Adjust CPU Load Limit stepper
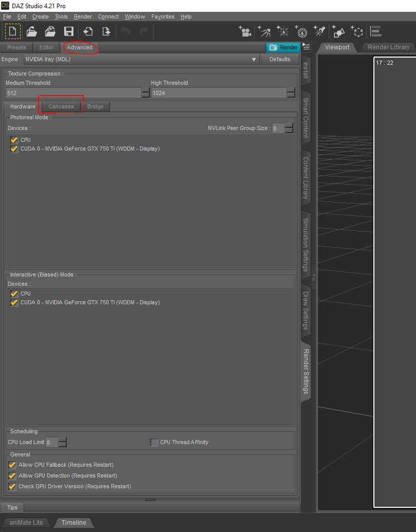Screen dimensions: 416x532 coord(62,442)
